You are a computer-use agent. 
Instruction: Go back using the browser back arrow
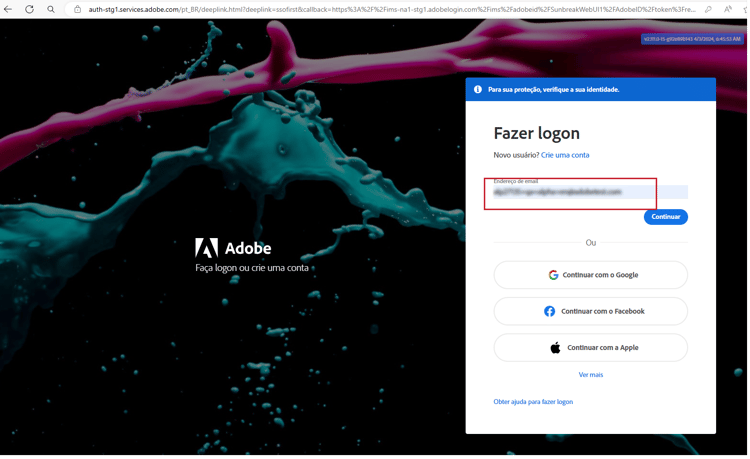(x=8, y=9)
